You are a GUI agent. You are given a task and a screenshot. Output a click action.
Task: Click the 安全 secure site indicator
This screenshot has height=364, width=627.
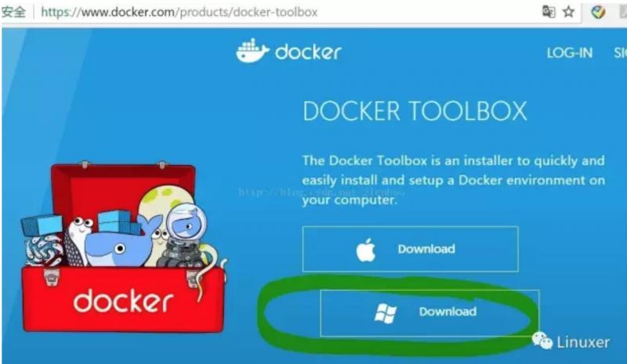(13, 12)
